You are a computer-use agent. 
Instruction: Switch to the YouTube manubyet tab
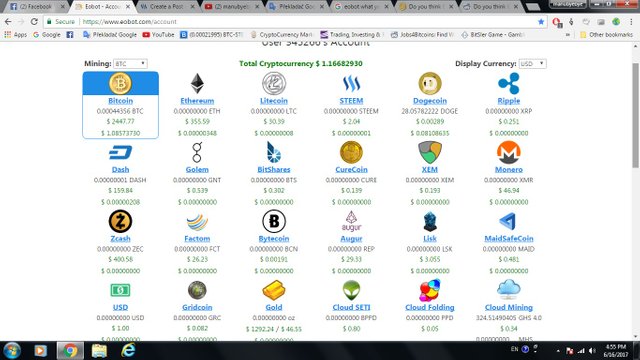point(232,7)
